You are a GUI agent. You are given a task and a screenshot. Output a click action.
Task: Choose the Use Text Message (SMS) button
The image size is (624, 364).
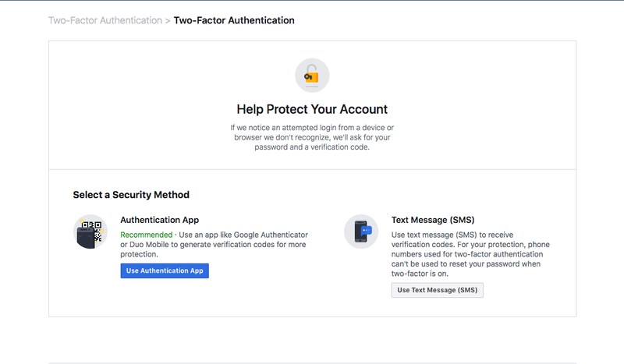click(438, 291)
